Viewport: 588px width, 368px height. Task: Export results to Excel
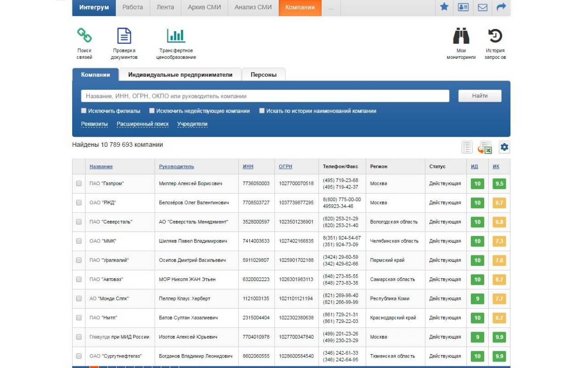tap(485, 147)
